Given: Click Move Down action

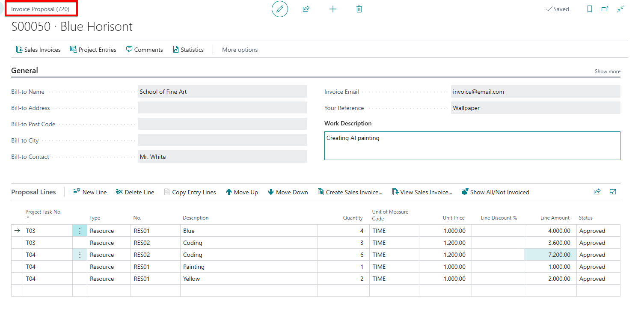Looking at the screenshot, I should point(288,192).
